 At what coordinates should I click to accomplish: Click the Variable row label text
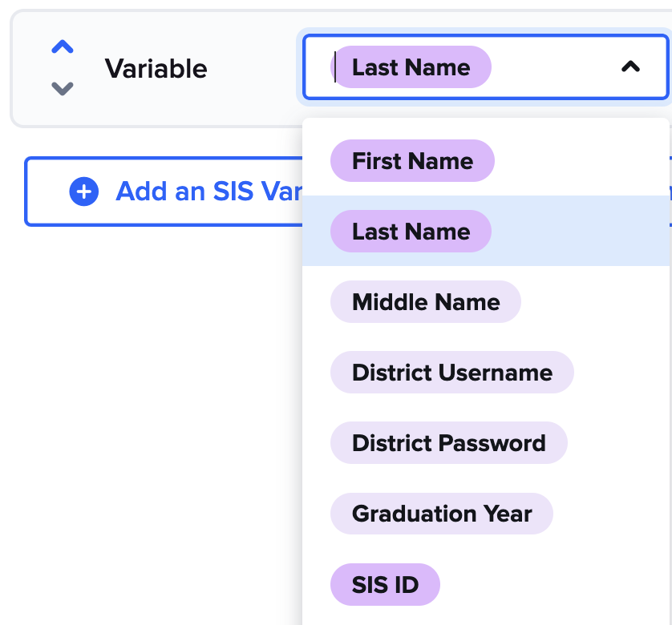coord(156,69)
